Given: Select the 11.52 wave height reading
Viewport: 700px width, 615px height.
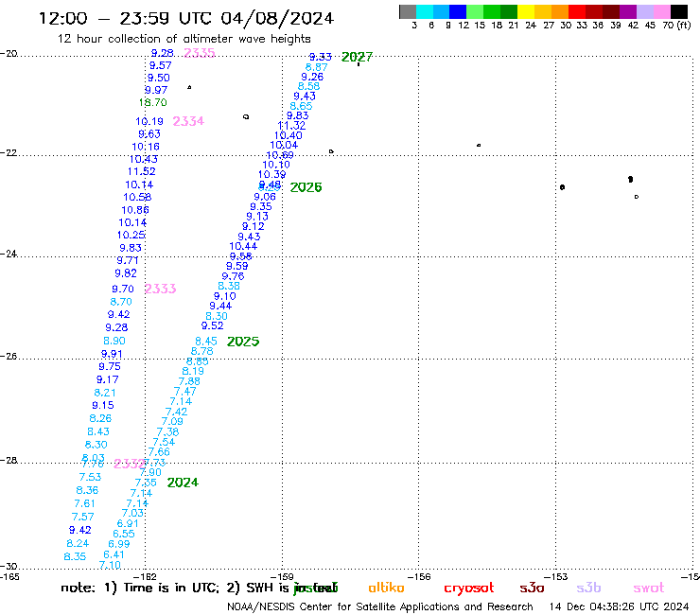Looking at the screenshot, I should [142, 171].
